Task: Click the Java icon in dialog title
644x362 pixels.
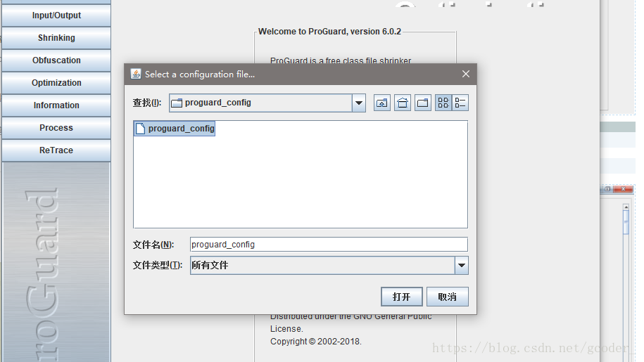Action: [136, 75]
